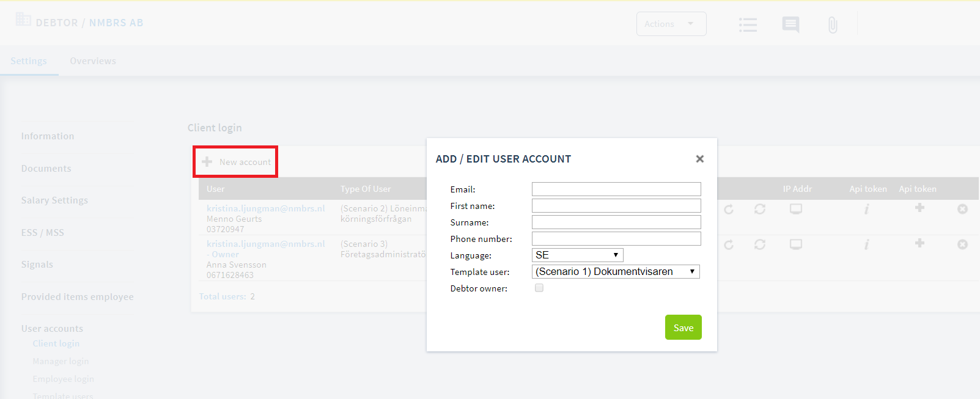Click the green Save button
The image size is (980, 399).
pos(683,328)
